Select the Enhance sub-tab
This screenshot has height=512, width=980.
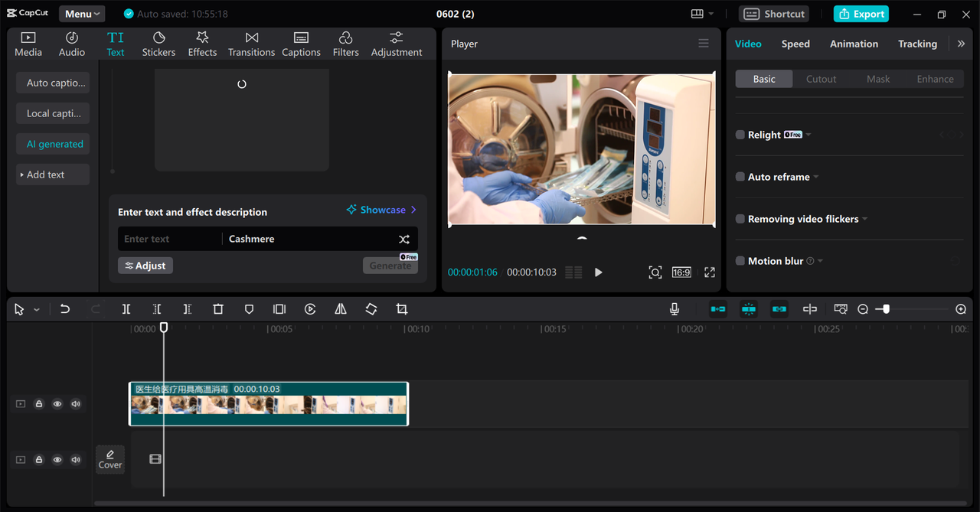point(935,79)
